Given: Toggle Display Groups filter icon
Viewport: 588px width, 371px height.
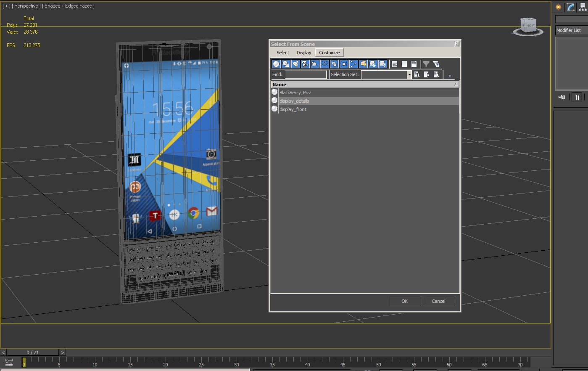Looking at the screenshot, I should tap(334, 64).
